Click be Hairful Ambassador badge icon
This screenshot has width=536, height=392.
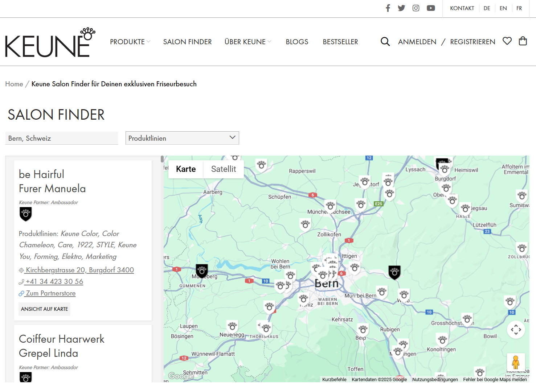tap(26, 214)
